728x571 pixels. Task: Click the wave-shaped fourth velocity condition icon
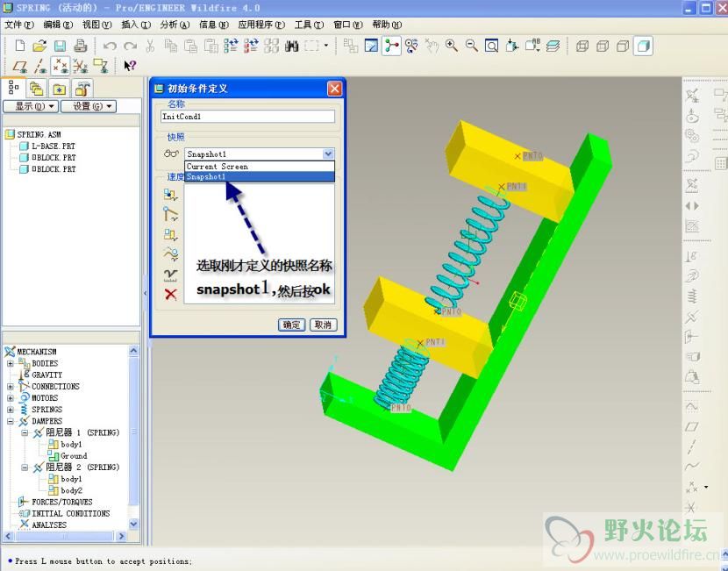pos(171,254)
